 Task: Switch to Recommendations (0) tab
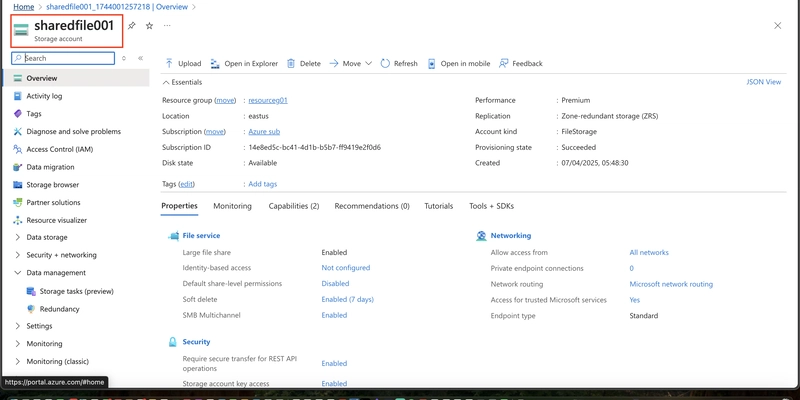click(x=372, y=206)
